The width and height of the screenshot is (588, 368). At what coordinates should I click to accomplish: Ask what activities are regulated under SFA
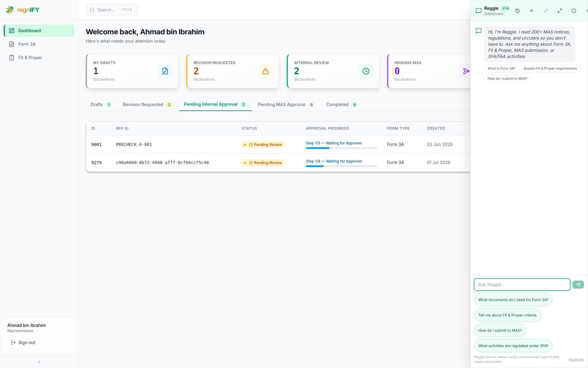(513, 346)
